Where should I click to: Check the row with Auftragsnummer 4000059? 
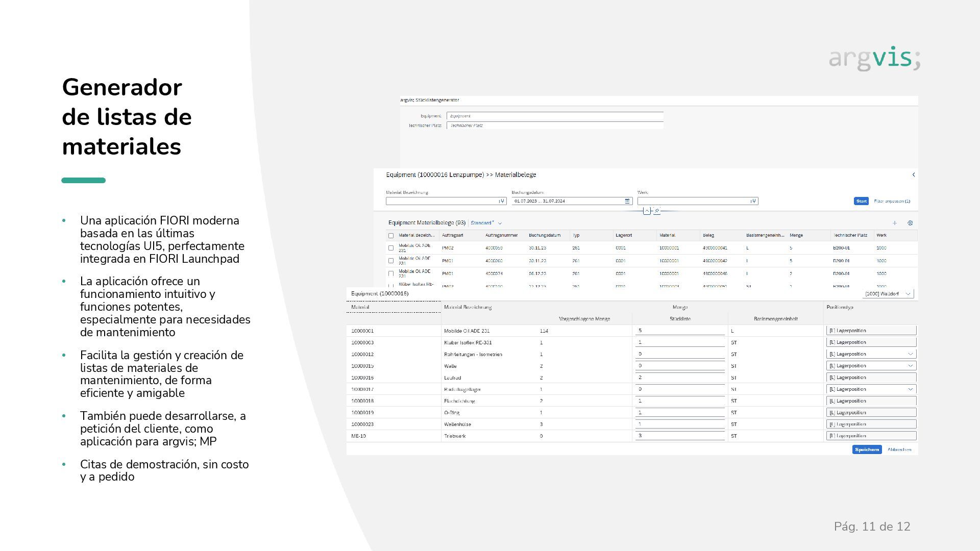coord(391,248)
